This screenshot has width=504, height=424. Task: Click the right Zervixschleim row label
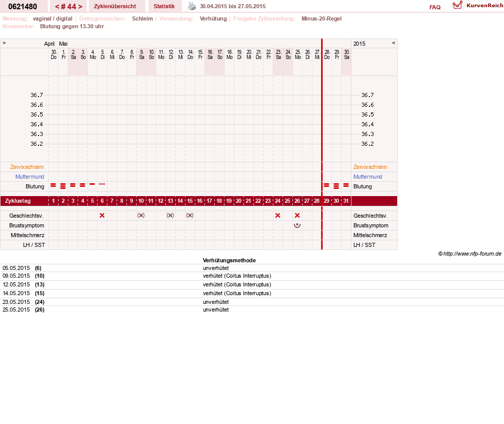[370, 167]
